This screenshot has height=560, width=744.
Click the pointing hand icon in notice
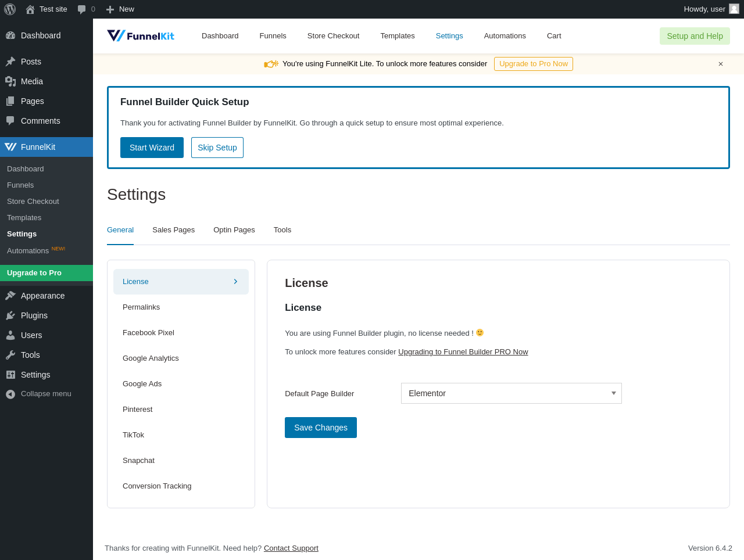coord(271,64)
